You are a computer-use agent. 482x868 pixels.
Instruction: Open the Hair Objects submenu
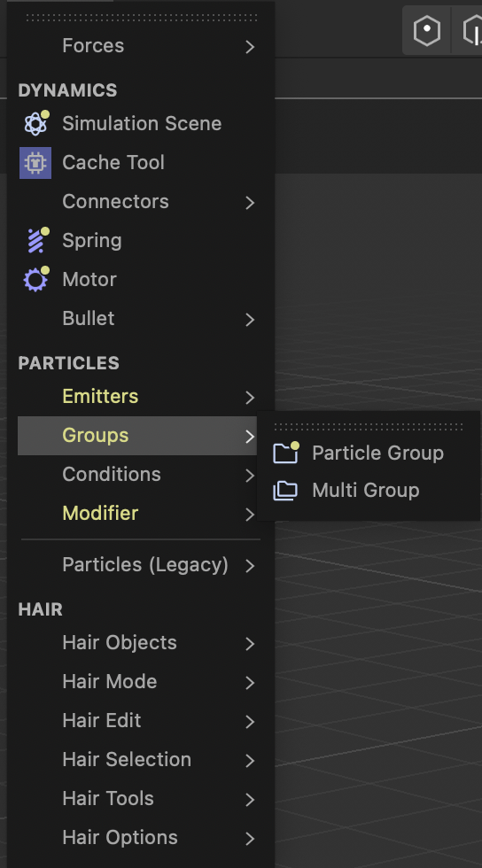(x=139, y=643)
